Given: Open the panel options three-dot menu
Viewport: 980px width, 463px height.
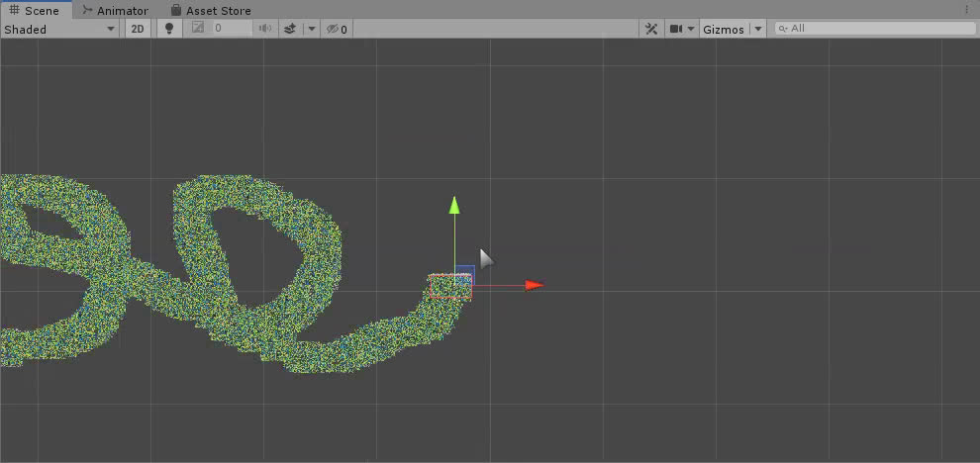Looking at the screenshot, I should (967, 10).
